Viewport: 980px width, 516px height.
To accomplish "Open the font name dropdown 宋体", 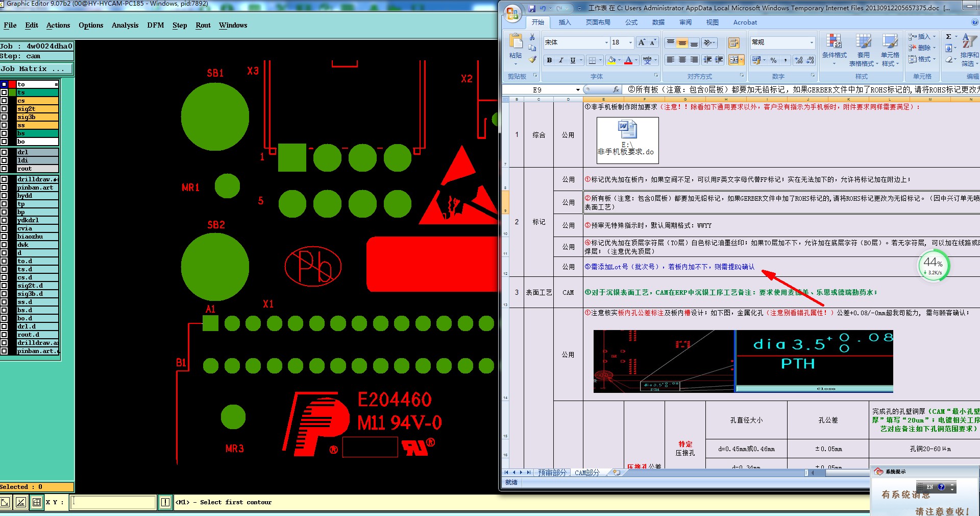I will click(x=606, y=42).
